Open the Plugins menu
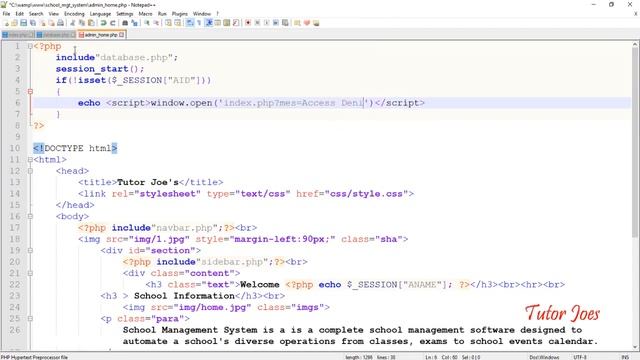The width and height of the screenshot is (640, 360). pos(179,13)
